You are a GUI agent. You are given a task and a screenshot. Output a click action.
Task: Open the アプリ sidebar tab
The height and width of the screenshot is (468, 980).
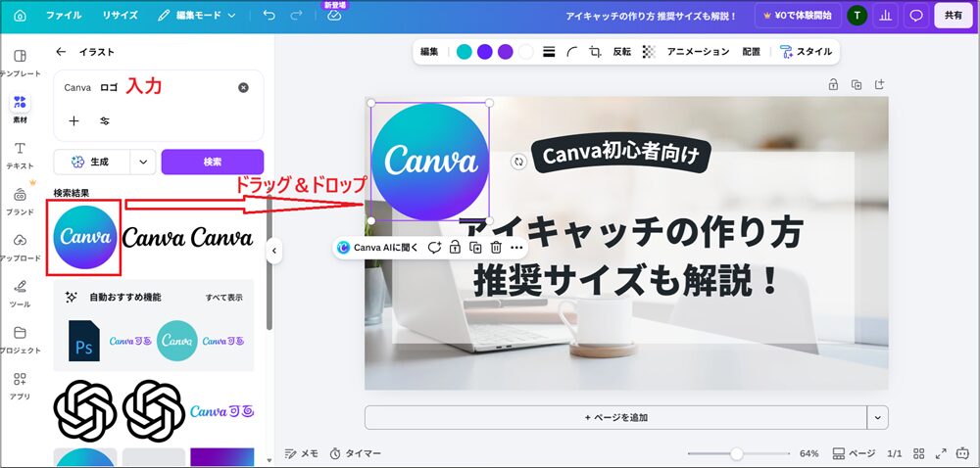(x=20, y=386)
